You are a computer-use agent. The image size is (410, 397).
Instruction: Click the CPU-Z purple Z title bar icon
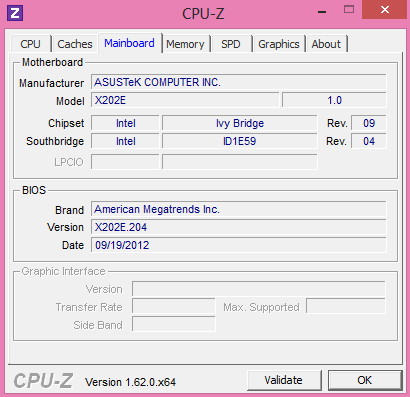[x=15, y=13]
